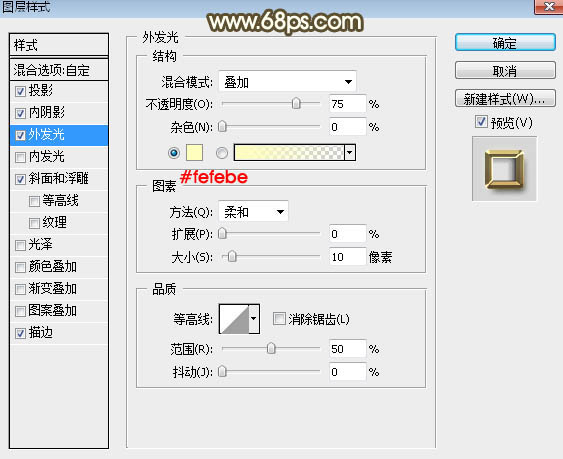Select the 斜面和浮雕 label in style list

(x=59, y=178)
